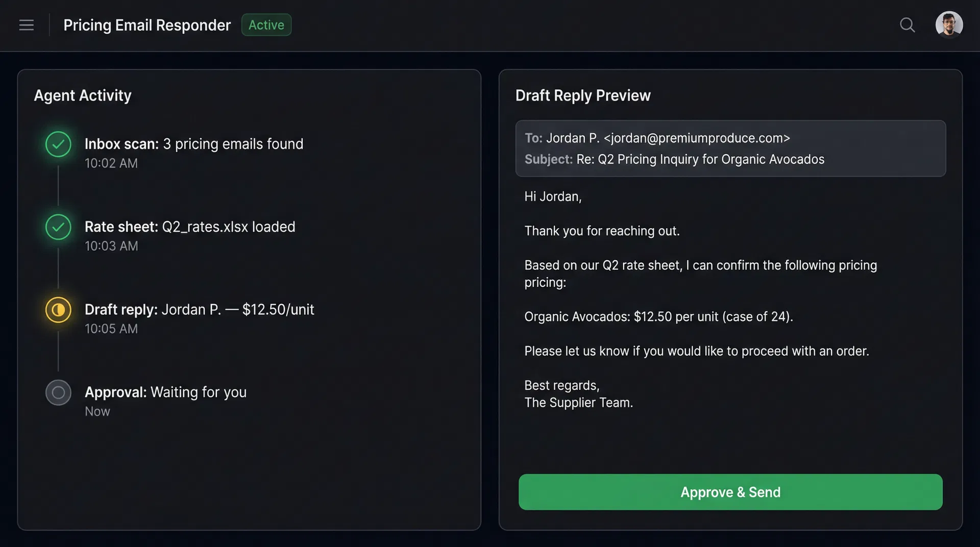Click the Best regards signature text
This screenshot has height=547, width=980.
562,386
